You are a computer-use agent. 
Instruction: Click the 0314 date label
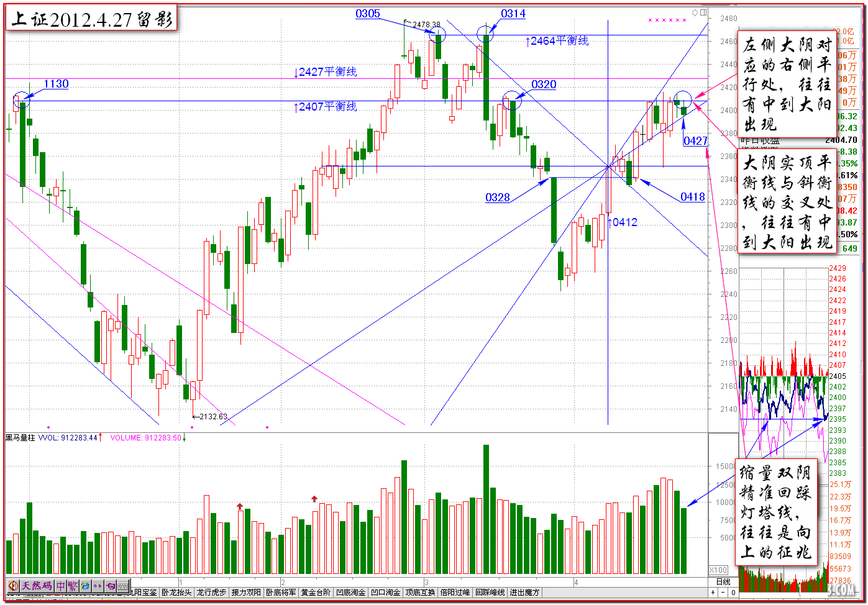click(x=513, y=14)
